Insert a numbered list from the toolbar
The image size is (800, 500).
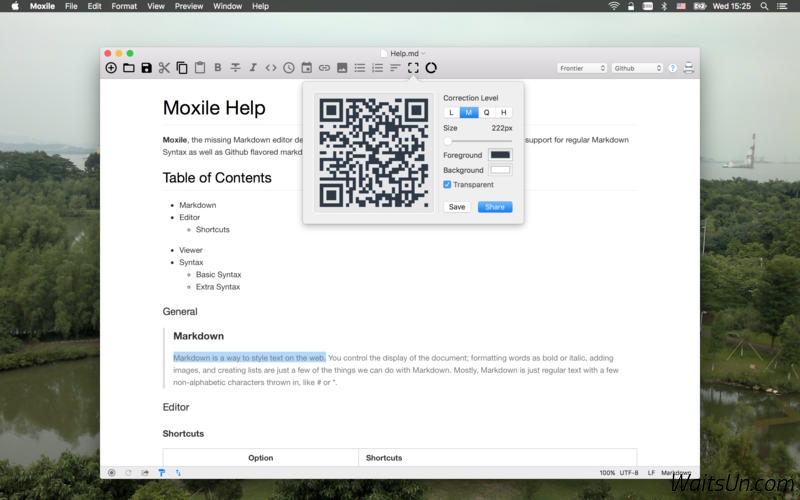click(x=378, y=68)
